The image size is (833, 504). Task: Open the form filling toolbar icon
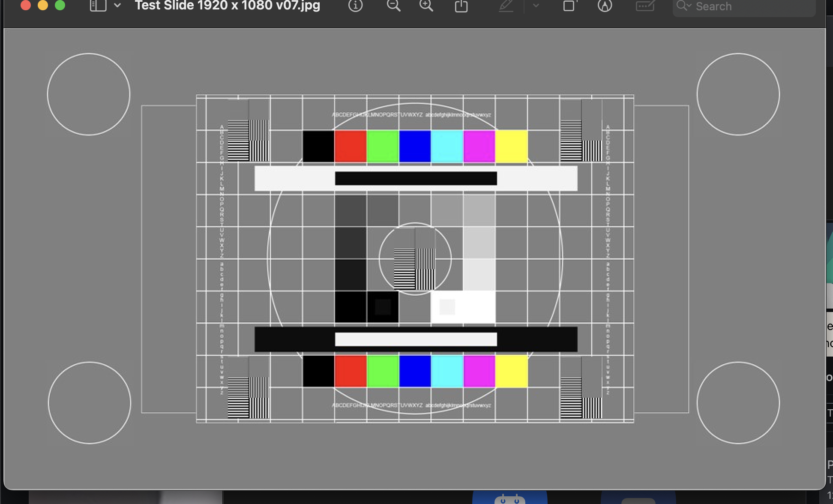(645, 6)
